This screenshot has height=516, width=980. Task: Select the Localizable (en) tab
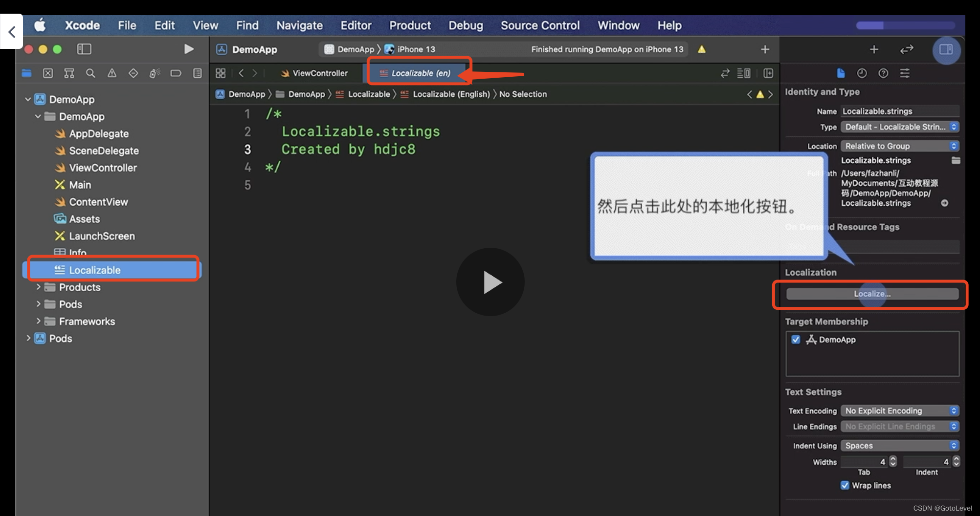(x=415, y=73)
